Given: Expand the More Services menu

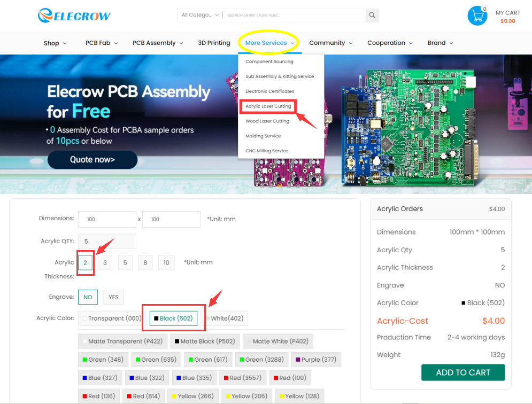Looking at the screenshot, I should pos(269,43).
